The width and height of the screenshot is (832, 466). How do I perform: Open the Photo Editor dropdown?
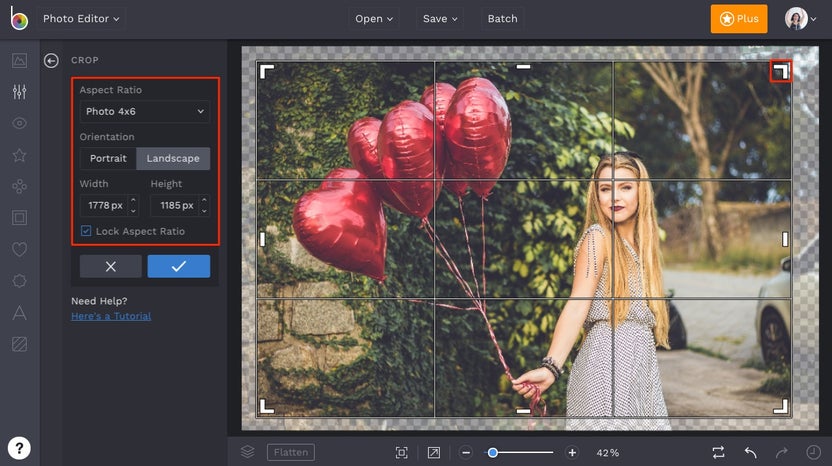point(82,18)
